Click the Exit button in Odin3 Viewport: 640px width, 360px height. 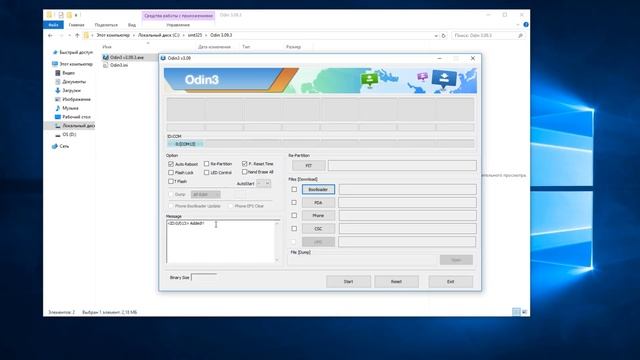[x=451, y=282]
